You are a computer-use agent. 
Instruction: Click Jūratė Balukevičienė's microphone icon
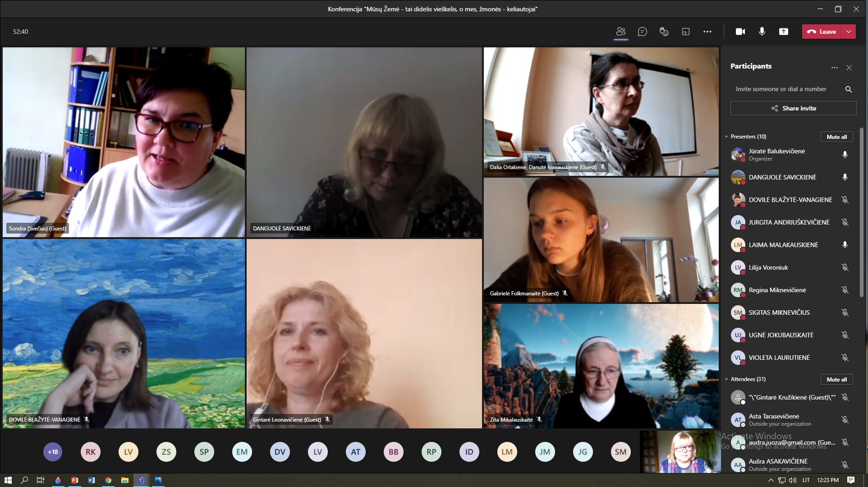[x=845, y=155]
